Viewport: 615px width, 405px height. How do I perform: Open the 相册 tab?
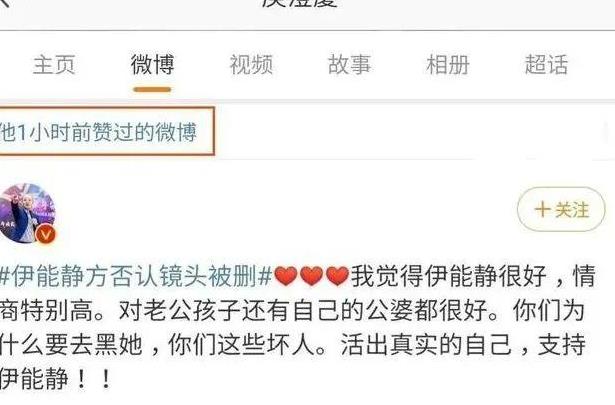click(x=448, y=65)
